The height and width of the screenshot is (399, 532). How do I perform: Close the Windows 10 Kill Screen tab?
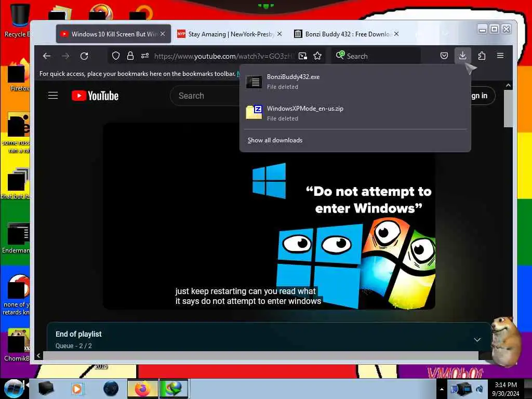(x=163, y=34)
